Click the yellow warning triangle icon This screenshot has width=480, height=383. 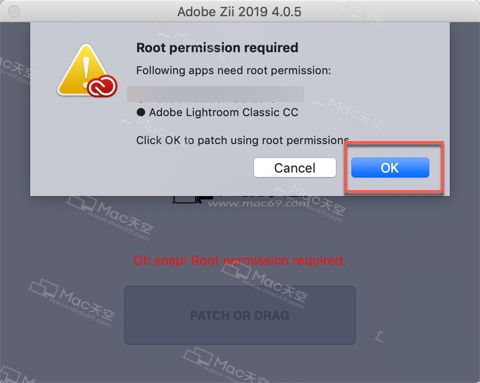pyautogui.click(x=83, y=69)
